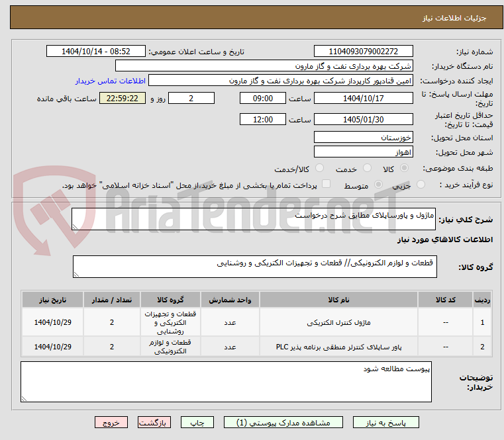Click the request creator field امین قنادپور
The height and width of the screenshot is (440, 504).
click(x=281, y=81)
